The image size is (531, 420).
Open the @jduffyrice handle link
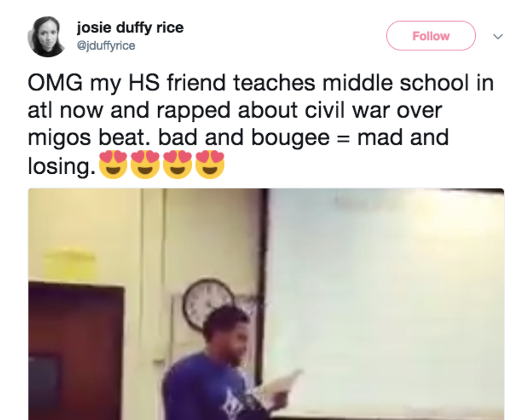pos(106,45)
